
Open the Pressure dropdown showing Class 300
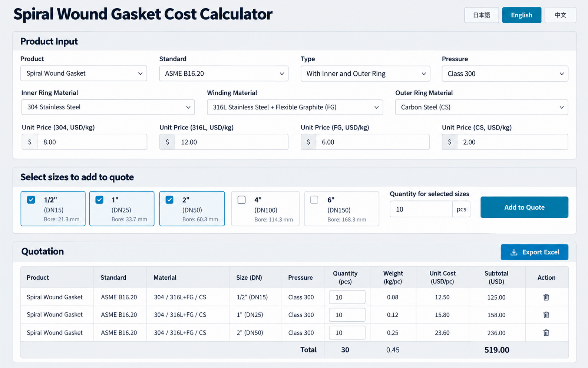pyautogui.click(x=505, y=73)
